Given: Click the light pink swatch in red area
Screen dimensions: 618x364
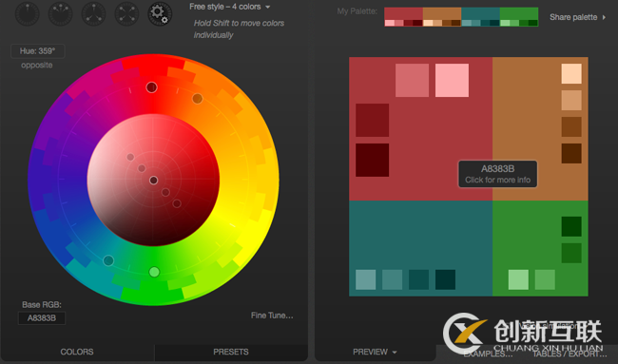Looking at the screenshot, I should coord(452,81).
